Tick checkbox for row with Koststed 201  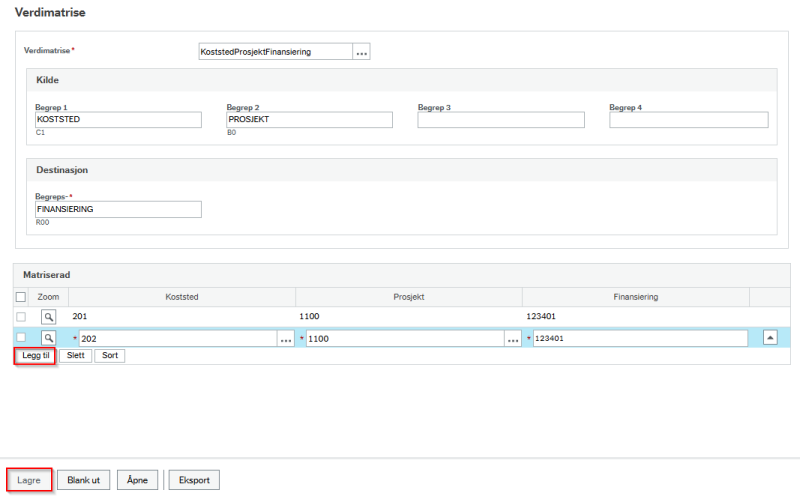tap(21, 317)
